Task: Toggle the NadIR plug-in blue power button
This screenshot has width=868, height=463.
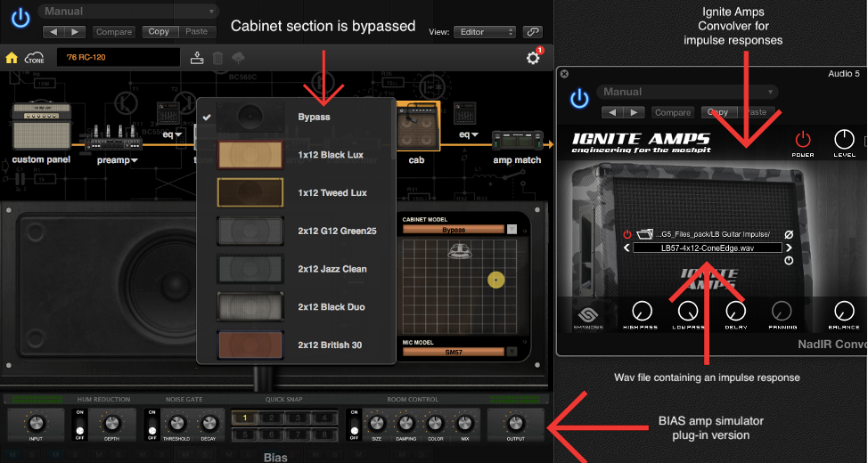Action: click(x=579, y=100)
